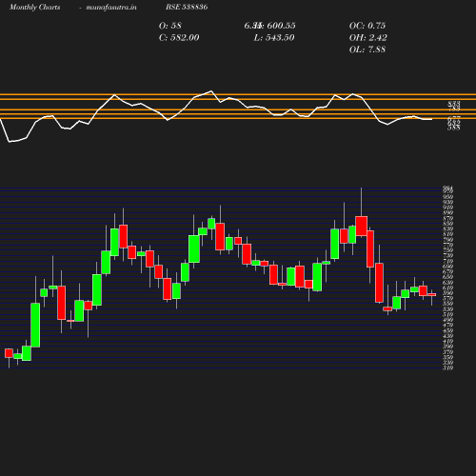The height and width of the screenshot is (476, 476).
Task: Click the 'L: 543.50' low value
Action: click(274, 38)
